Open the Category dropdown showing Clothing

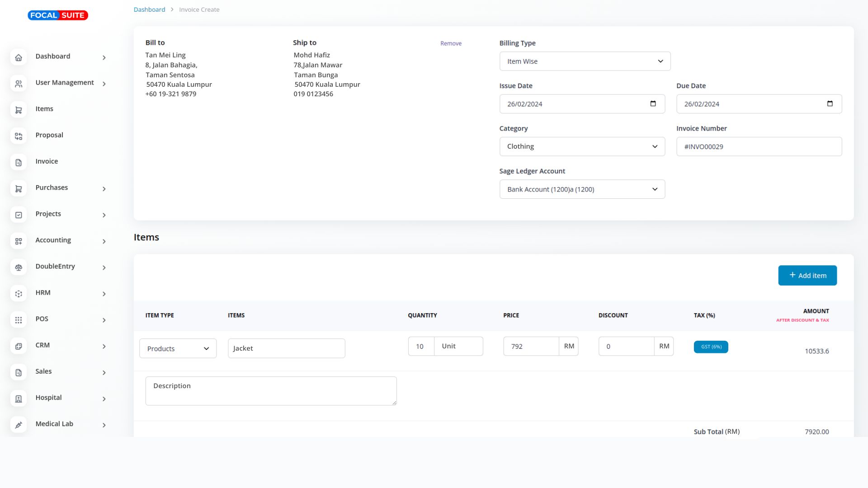coord(582,146)
